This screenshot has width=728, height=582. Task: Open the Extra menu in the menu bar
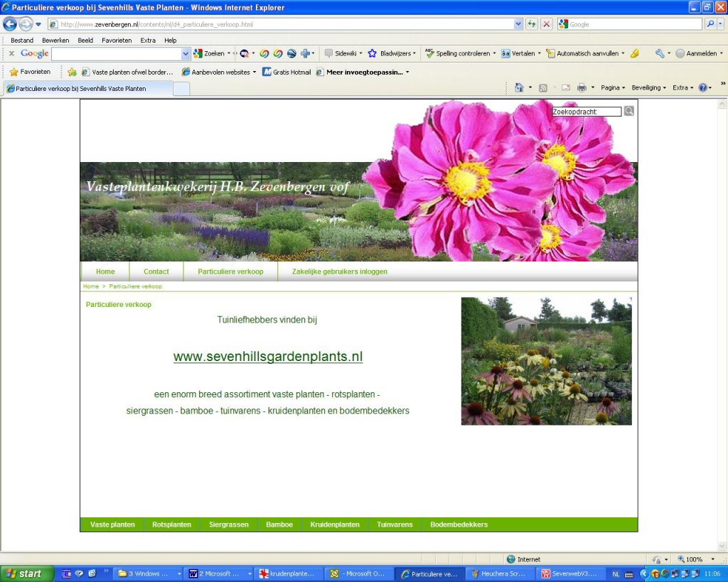tap(148, 41)
